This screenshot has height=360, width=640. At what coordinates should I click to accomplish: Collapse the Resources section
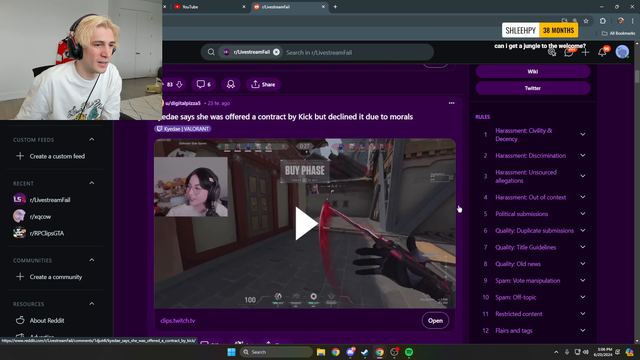(91, 304)
